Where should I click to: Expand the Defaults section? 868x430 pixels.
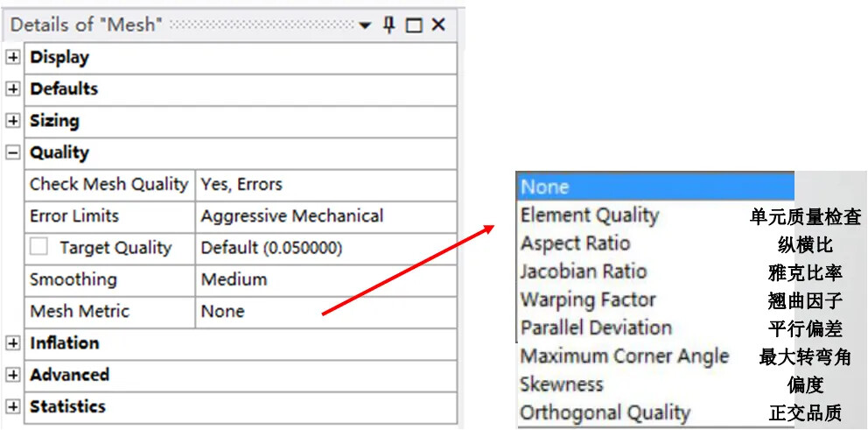coord(13,89)
